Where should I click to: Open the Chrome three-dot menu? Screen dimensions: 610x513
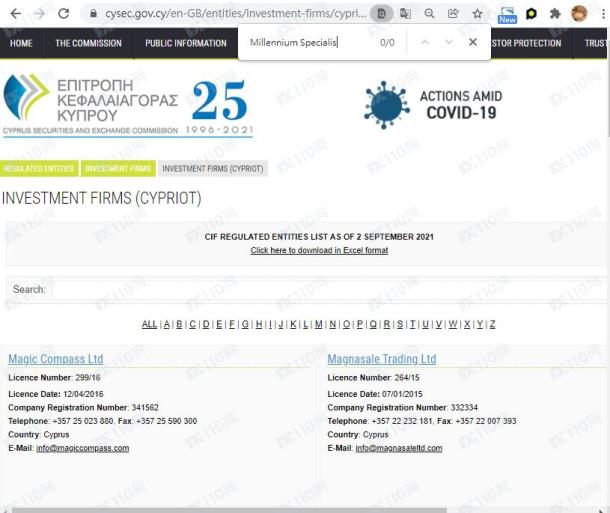(603, 14)
